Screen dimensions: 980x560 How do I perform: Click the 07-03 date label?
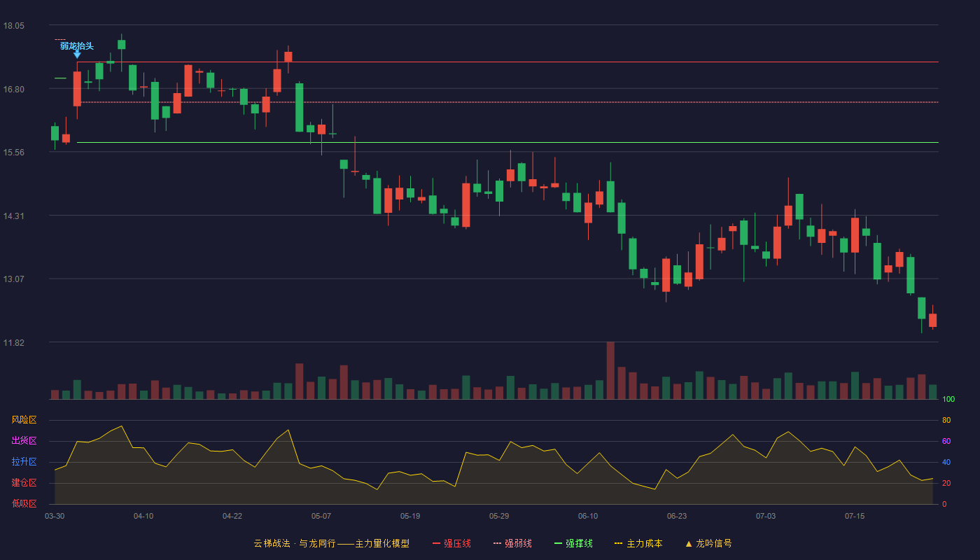pyautogui.click(x=766, y=516)
